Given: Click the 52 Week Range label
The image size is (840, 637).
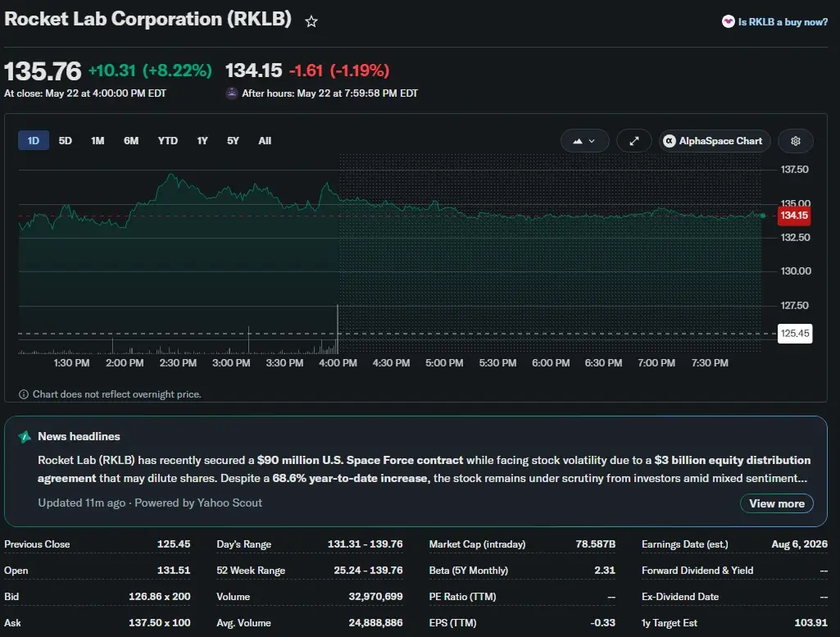Looking at the screenshot, I should pos(251,570).
